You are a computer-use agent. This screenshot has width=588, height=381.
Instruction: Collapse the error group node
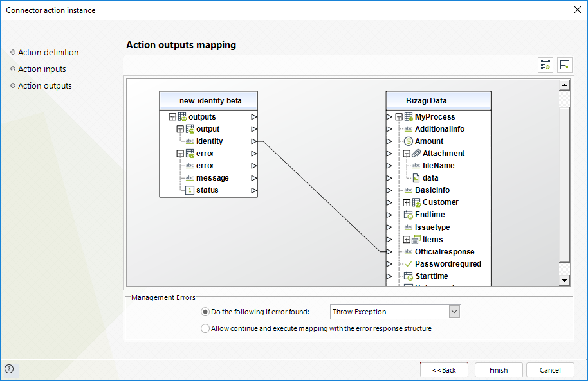click(x=180, y=154)
